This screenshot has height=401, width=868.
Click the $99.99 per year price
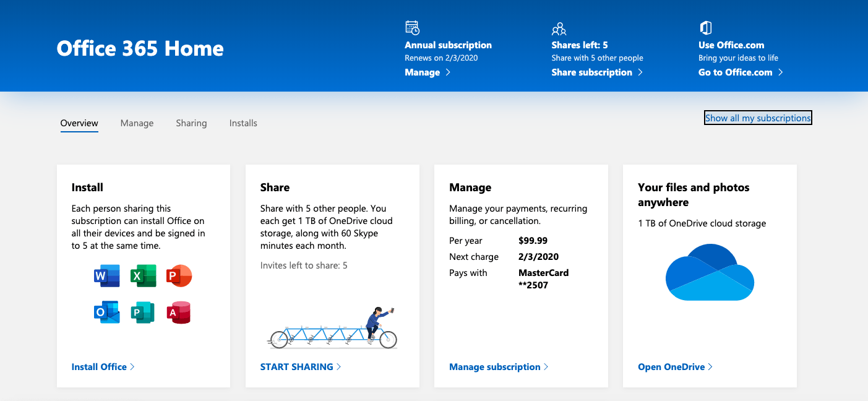pos(533,241)
